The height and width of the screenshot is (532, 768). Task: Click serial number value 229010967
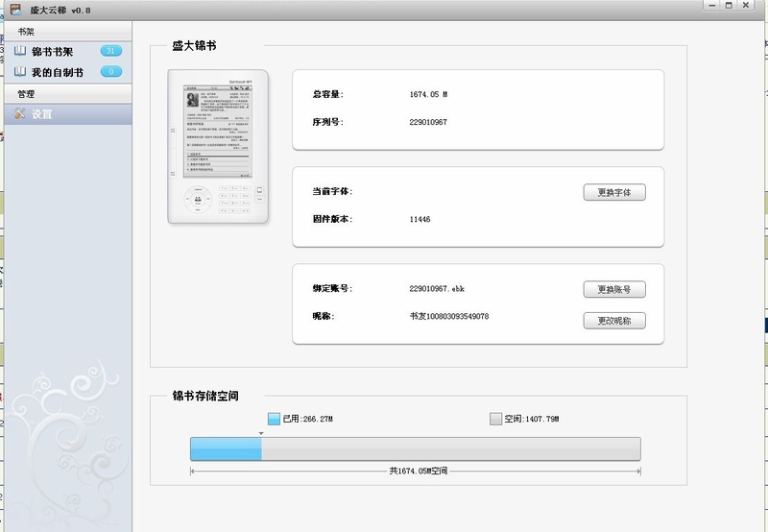point(428,122)
